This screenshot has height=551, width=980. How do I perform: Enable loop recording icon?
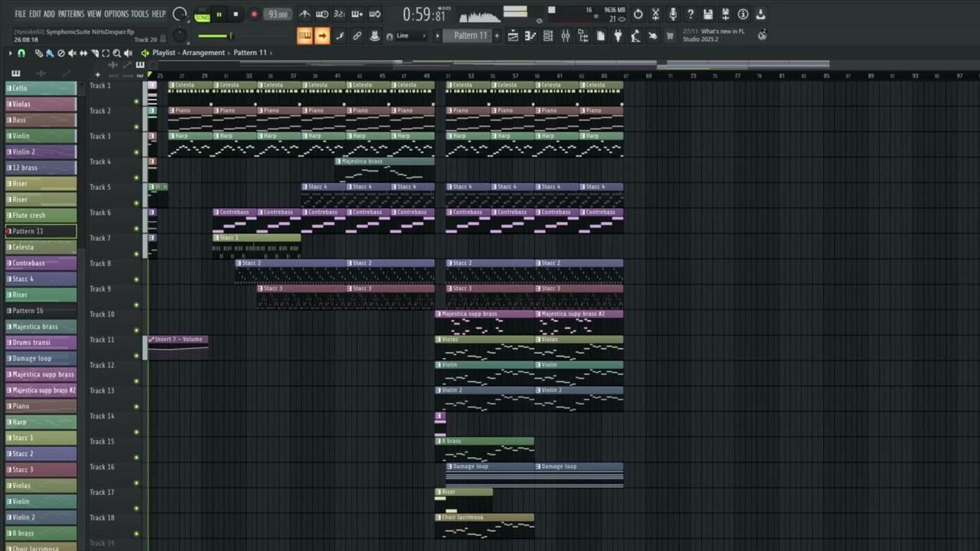(374, 14)
